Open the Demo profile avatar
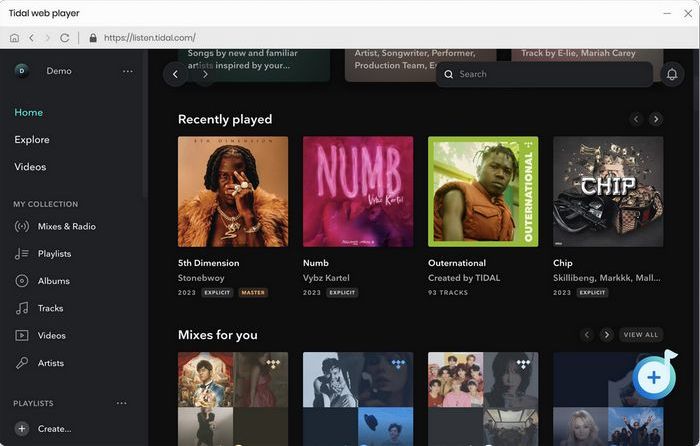700x446 pixels. coord(22,71)
